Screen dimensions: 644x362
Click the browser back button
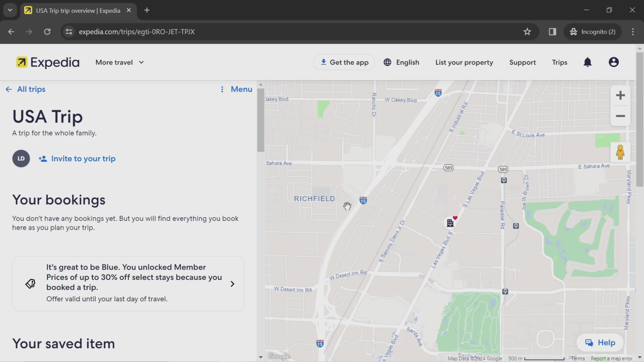[x=11, y=32]
